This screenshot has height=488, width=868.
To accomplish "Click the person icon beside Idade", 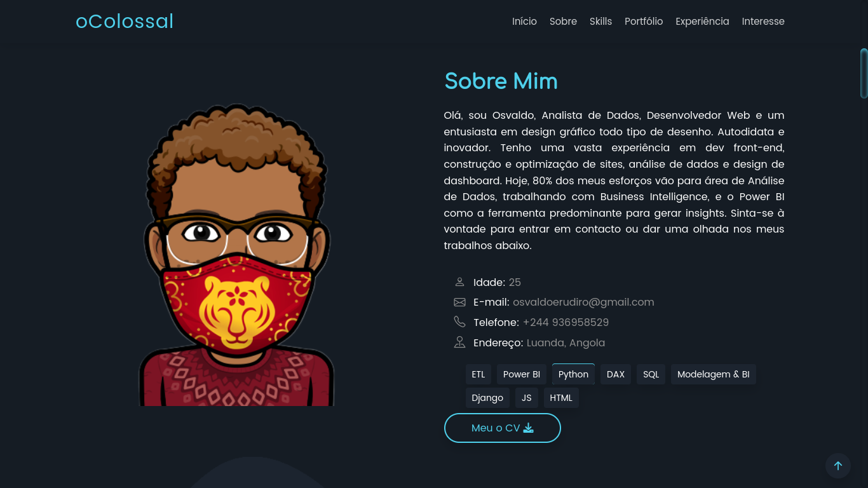I will (x=459, y=281).
